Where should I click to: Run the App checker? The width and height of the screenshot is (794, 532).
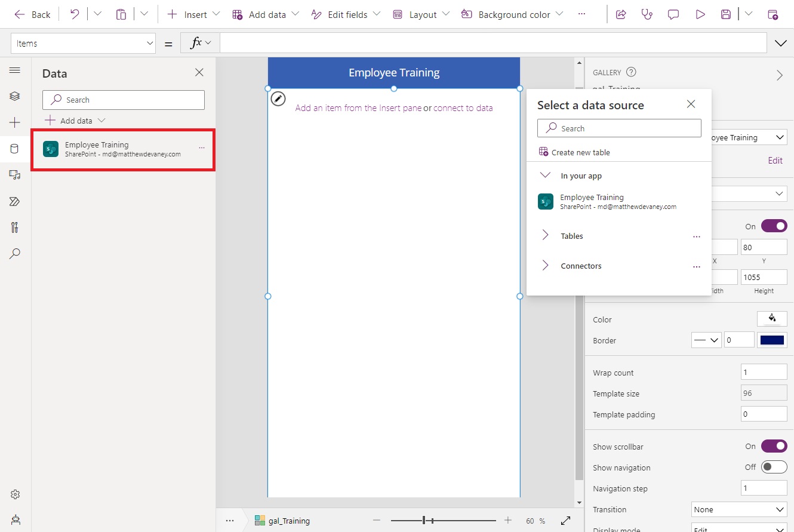pyautogui.click(x=647, y=14)
